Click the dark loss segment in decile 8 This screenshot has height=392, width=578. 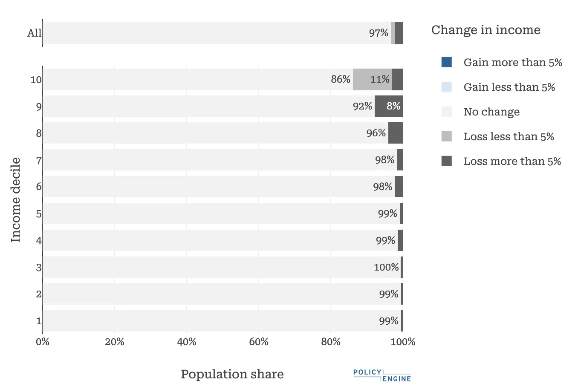click(x=396, y=133)
